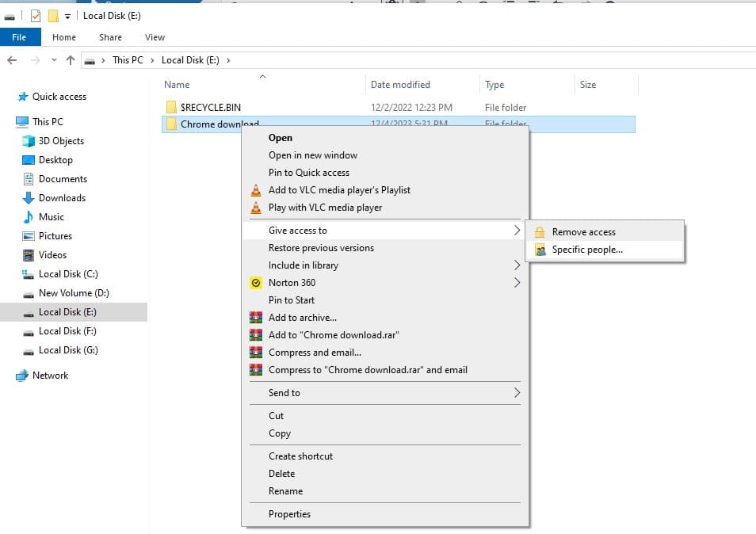The width and height of the screenshot is (756, 534).
Task: Click the VLC cone icon beside Add to Playlist
Action: [x=255, y=190]
